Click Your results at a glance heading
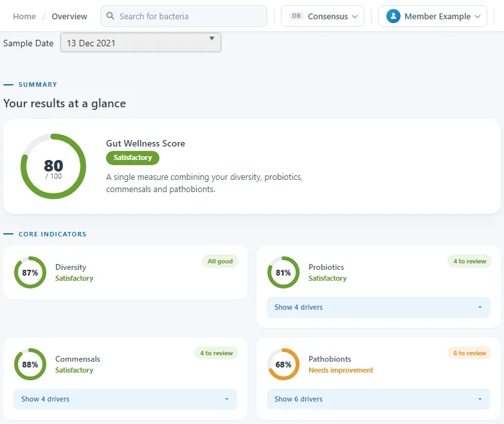 tap(64, 103)
